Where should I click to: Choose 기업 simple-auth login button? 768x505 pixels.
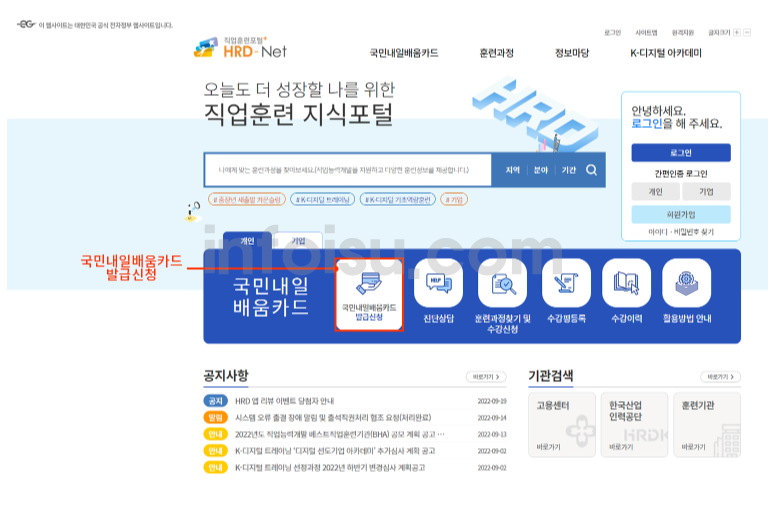pos(706,192)
